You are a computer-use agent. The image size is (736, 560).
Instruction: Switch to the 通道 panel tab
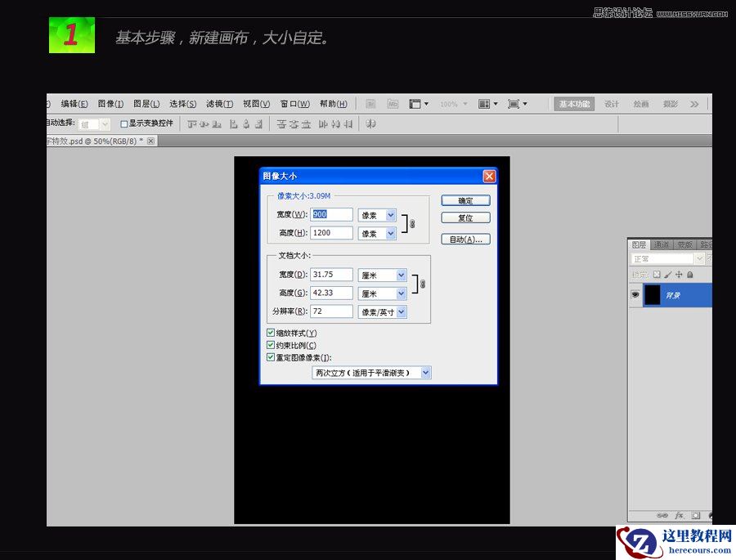pos(662,244)
